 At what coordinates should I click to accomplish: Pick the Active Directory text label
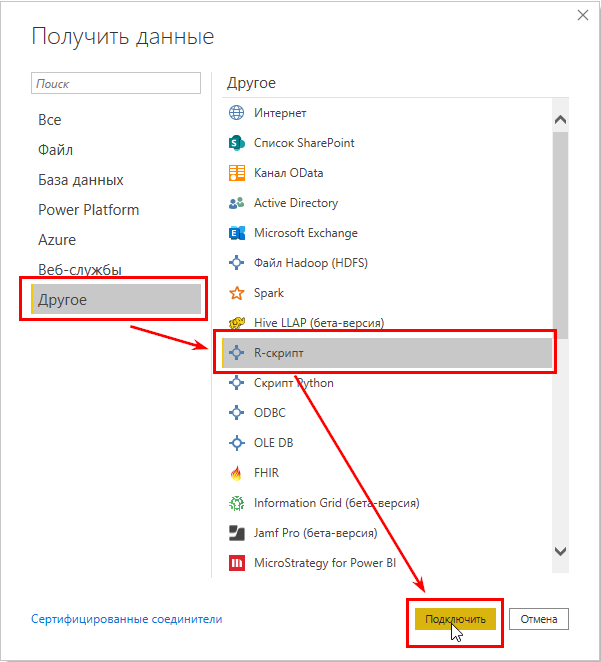[296, 203]
